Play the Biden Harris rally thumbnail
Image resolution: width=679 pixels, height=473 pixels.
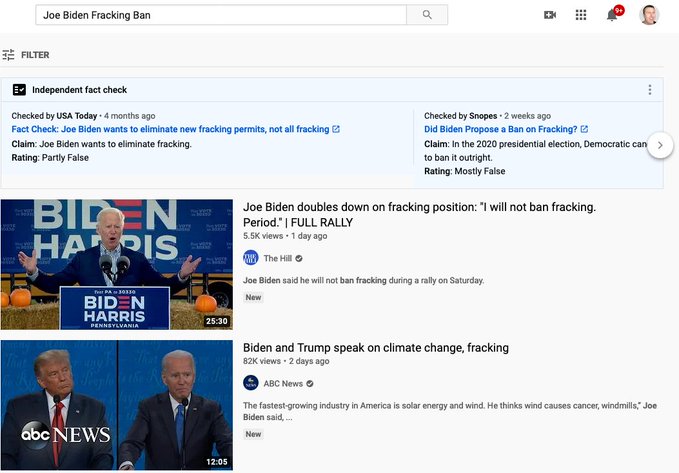coord(116,264)
